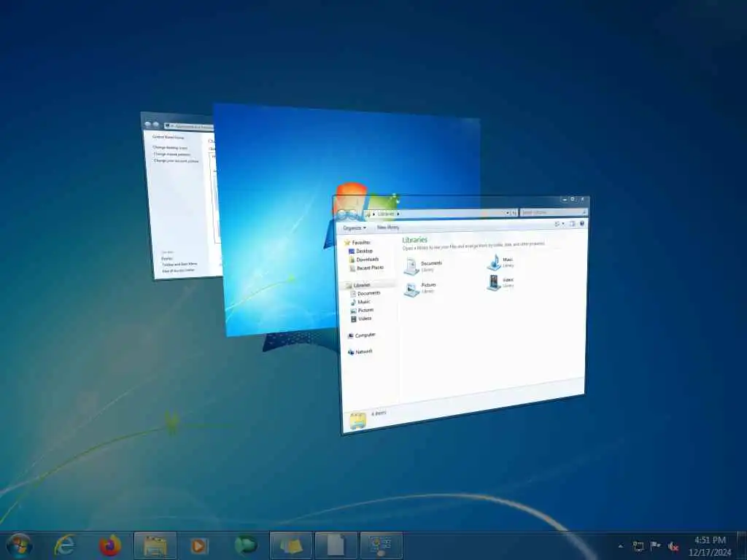Click the forward button in the rear Control Panel window
This screenshot has width=747, height=560.
tap(155, 125)
